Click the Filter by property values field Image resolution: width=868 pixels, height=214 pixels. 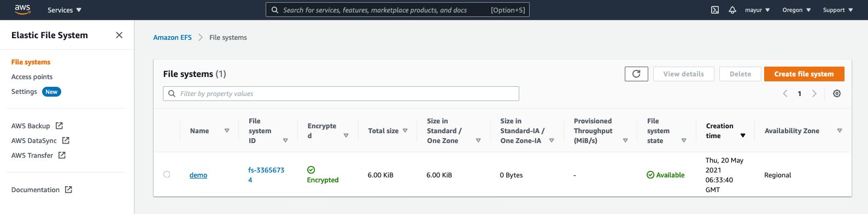click(x=341, y=93)
